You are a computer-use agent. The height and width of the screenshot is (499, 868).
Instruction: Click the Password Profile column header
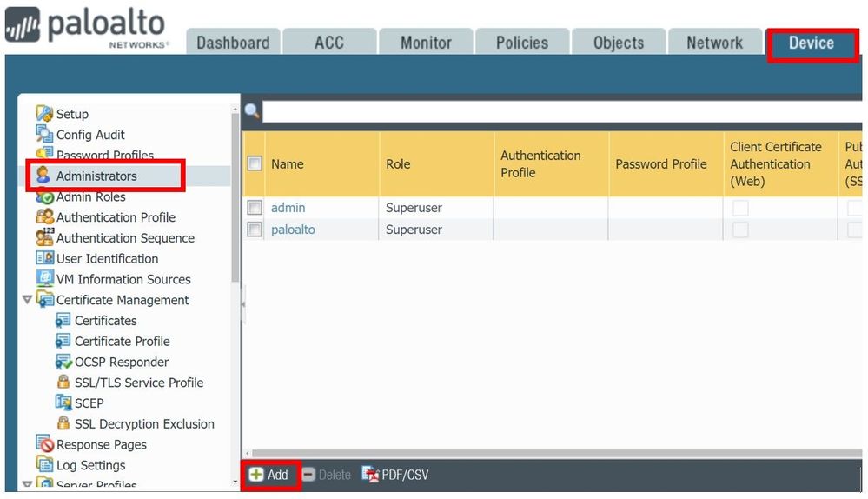(666, 164)
